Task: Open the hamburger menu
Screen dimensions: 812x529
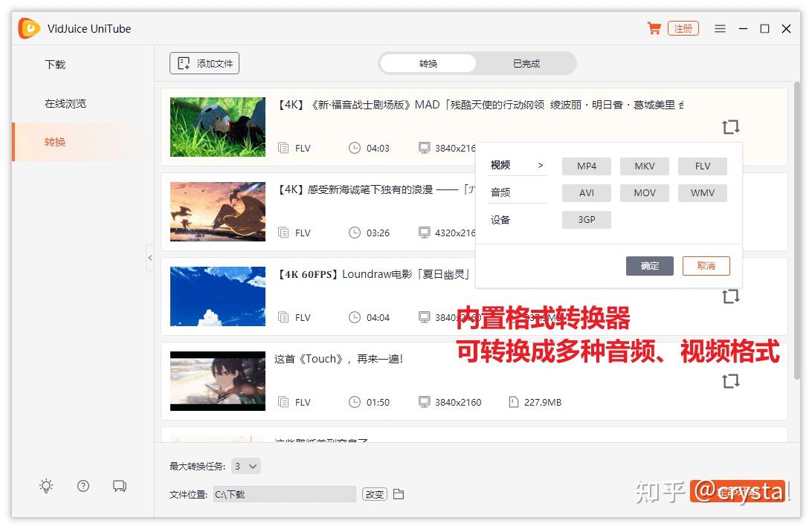Action: click(720, 28)
